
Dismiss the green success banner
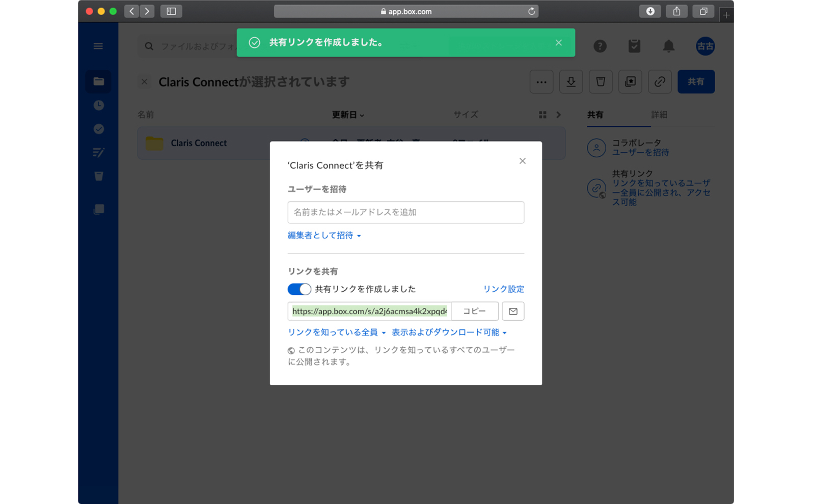click(558, 43)
